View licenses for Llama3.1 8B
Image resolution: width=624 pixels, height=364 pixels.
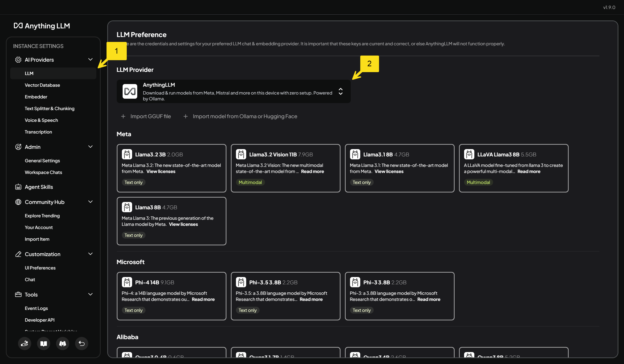pos(389,172)
